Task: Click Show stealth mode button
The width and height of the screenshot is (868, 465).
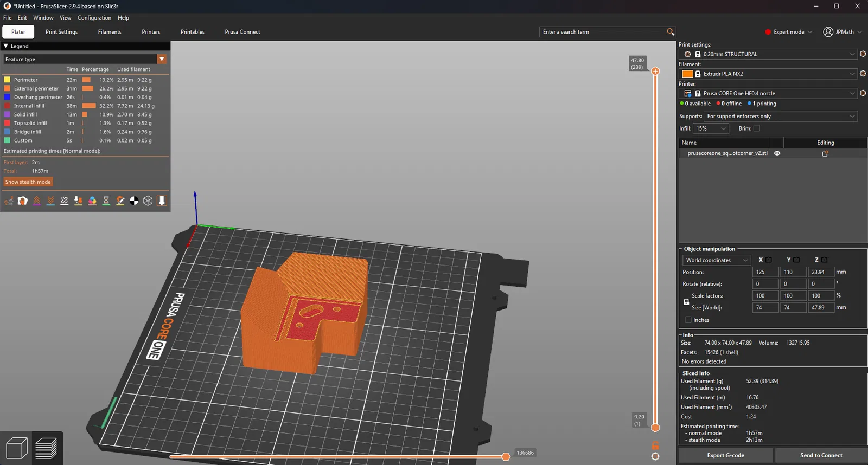Action: click(28, 182)
